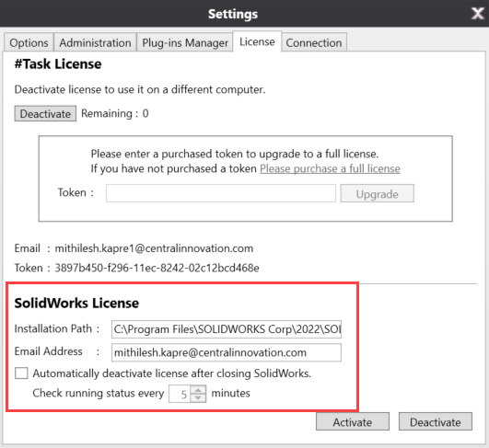Close the Settings dialog with the X

[x=477, y=14]
